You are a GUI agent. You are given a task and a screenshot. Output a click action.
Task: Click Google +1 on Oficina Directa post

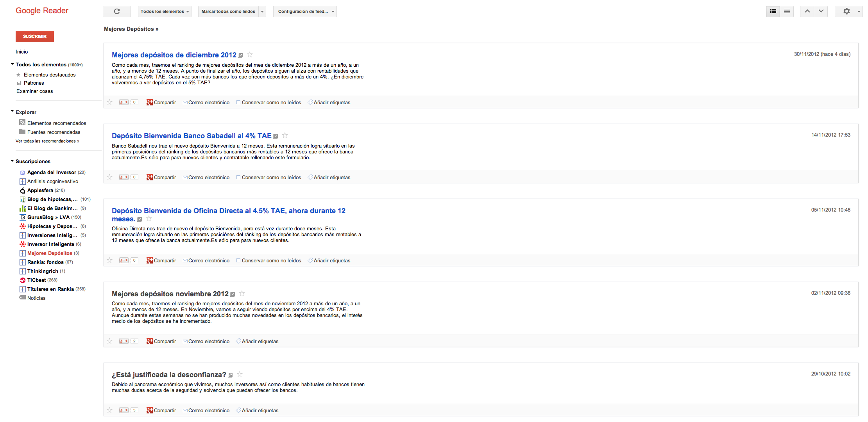point(124,260)
